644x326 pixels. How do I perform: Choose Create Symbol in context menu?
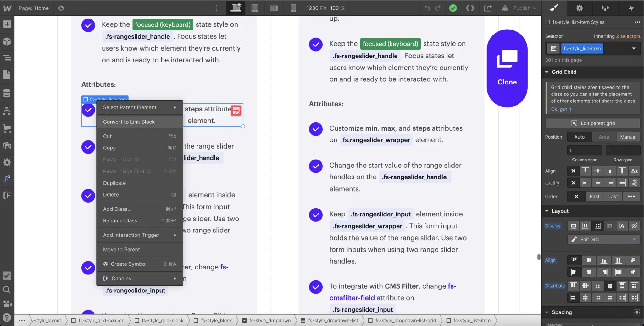[140, 264]
